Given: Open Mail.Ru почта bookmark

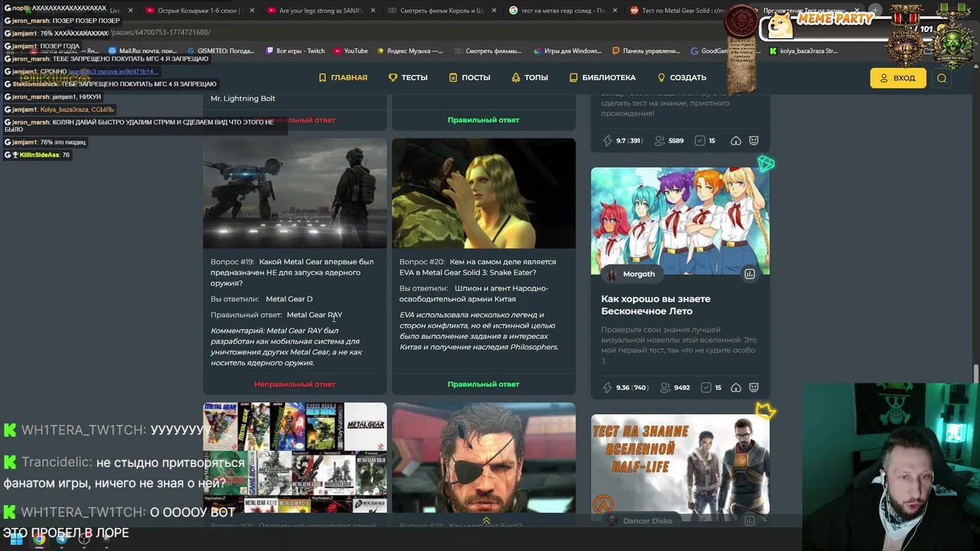Looking at the screenshot, I should pos(142,51).
